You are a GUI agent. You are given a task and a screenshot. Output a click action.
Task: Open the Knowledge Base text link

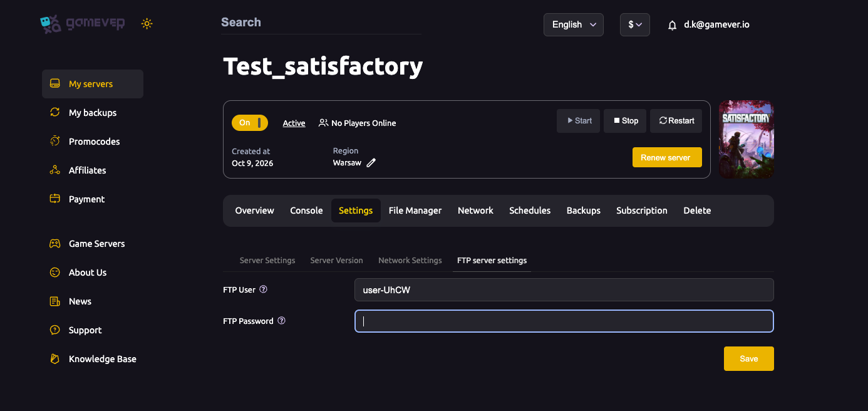point(103,359)
